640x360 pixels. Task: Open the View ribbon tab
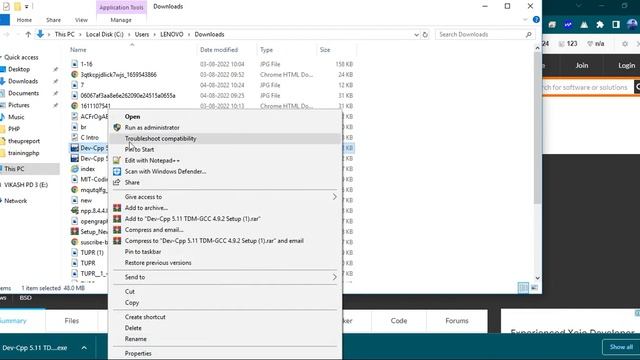point(81,20)
